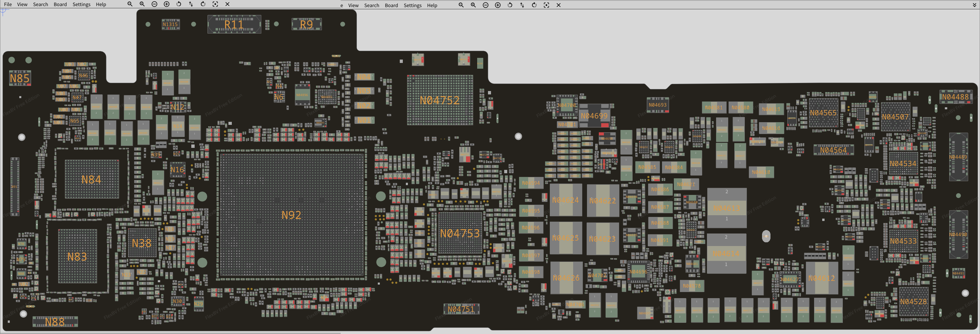Screen dimensions: 980x334
Task: Expand the toolbar overflow double chevron
Action: point(974,5)
